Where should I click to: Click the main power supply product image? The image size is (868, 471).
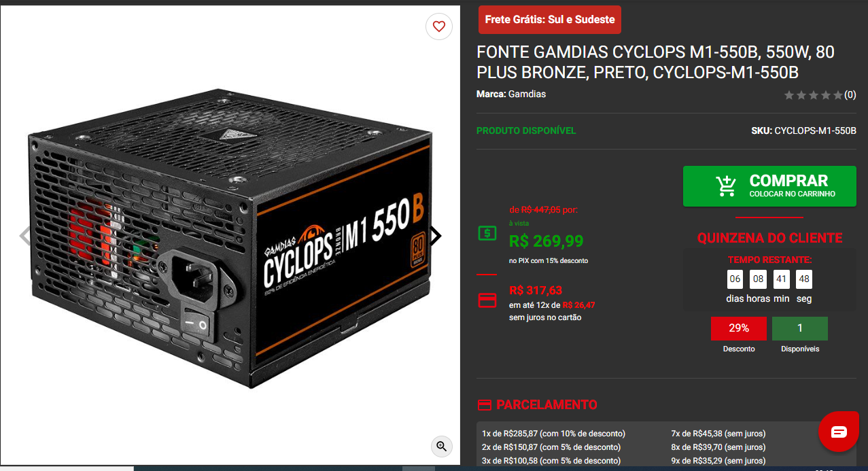[230, 238]
